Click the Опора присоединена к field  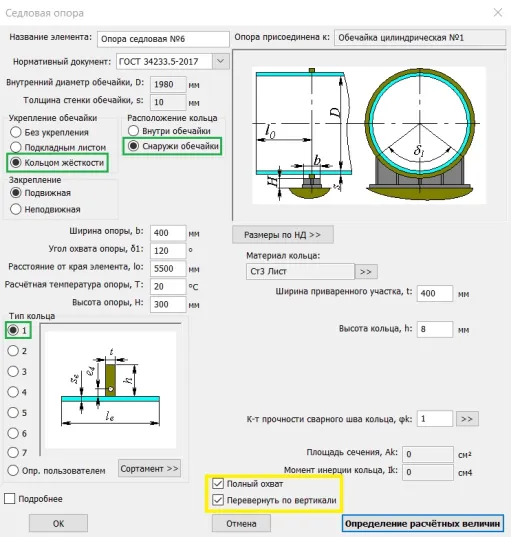[x=420, y=38]
